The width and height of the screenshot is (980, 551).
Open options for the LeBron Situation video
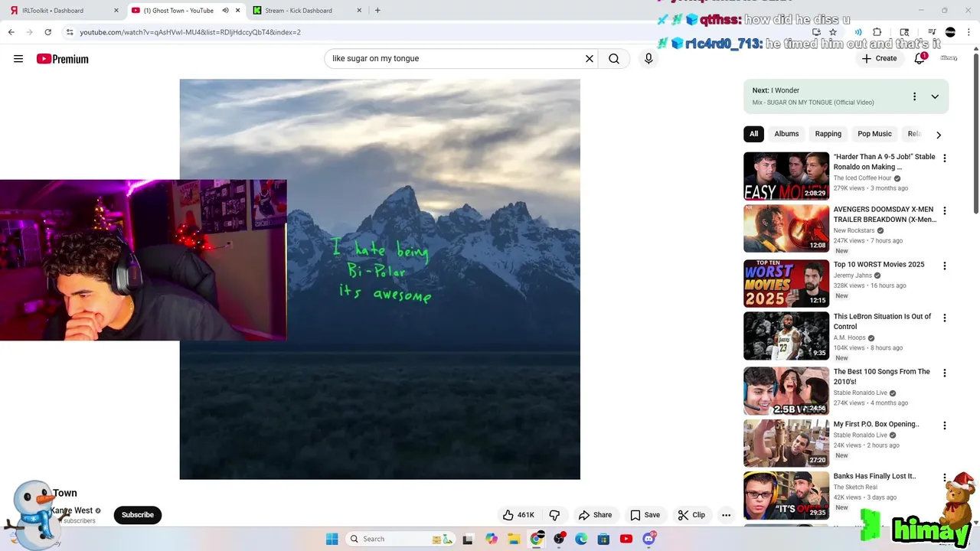(944, 318)
